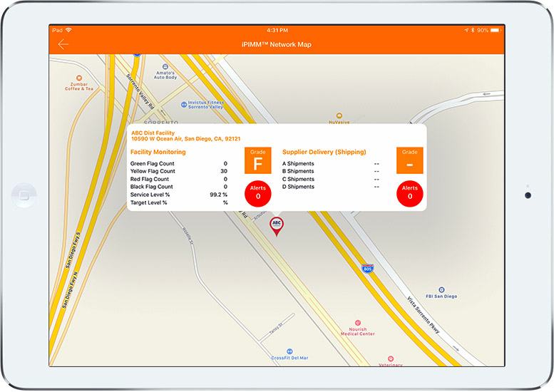Tap the Service Level value 99.2 %
Viewport: 554px width, 392px height.
click(x=218, y=195)
